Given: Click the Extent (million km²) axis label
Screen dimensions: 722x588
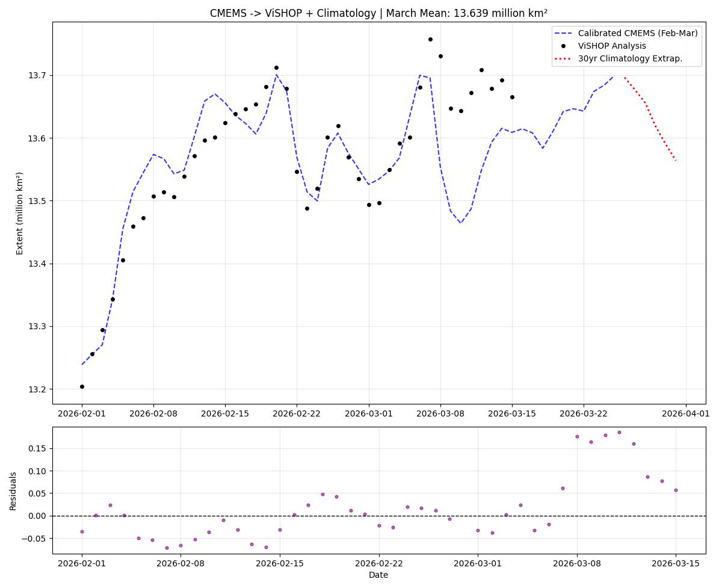Looking at the screenshot, I should click(x=20, y=213).
